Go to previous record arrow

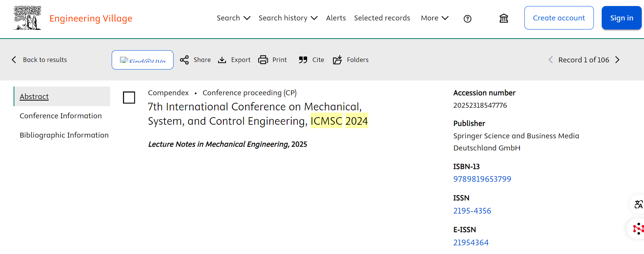pyautogui.click(x=550, y=60)
